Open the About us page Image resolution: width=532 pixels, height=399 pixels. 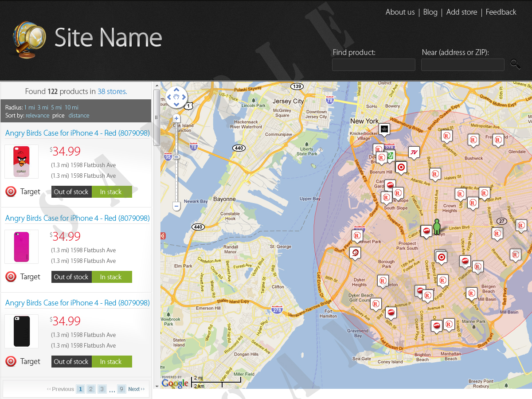tap(400, 12)
